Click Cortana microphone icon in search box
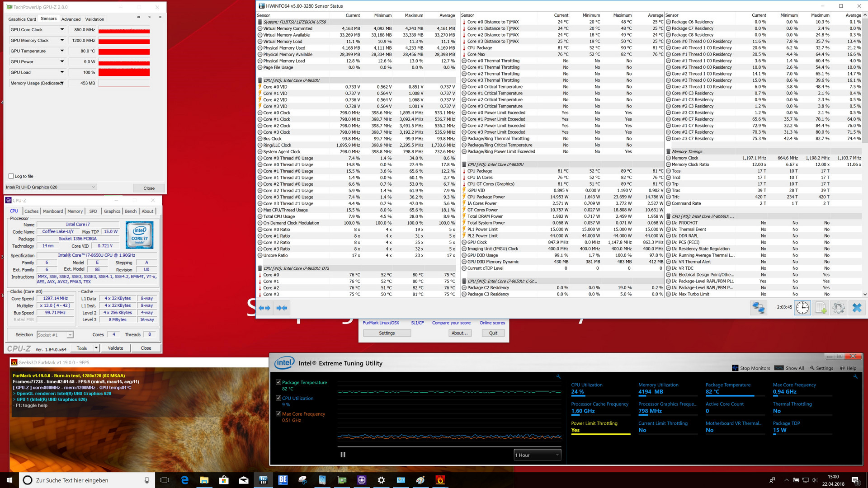The image size is (868, 488). 147,480
